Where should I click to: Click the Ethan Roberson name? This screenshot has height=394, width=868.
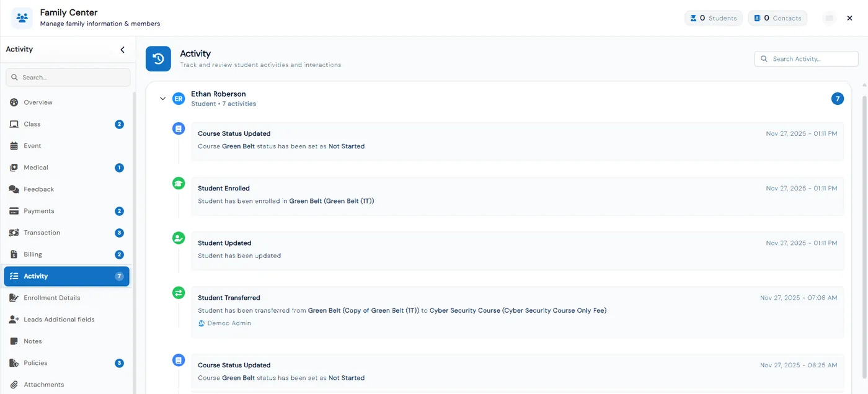coord(218,94)
